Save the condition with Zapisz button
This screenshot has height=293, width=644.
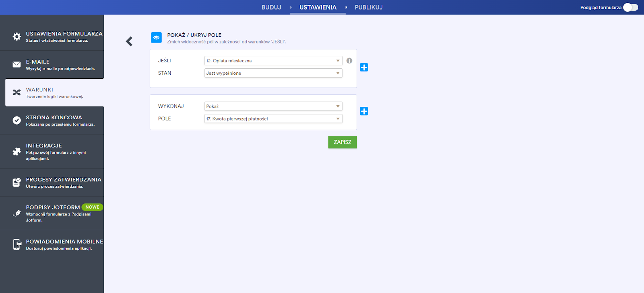(343, 142)
